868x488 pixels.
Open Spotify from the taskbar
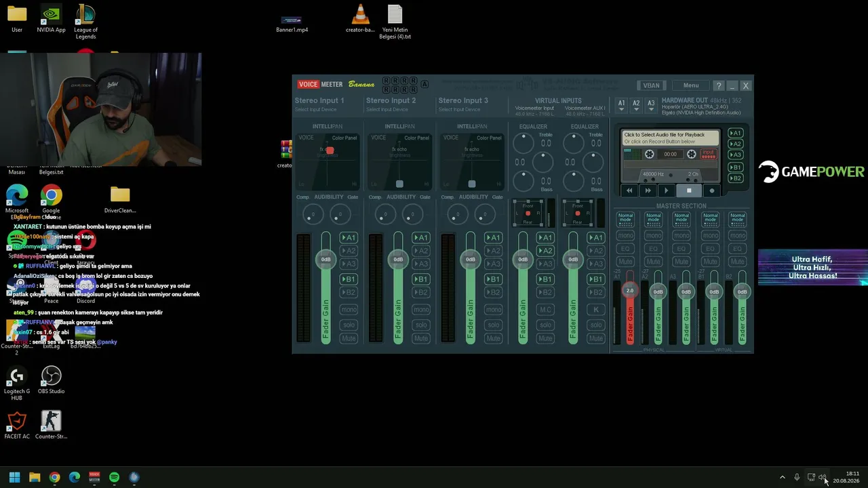114,477
